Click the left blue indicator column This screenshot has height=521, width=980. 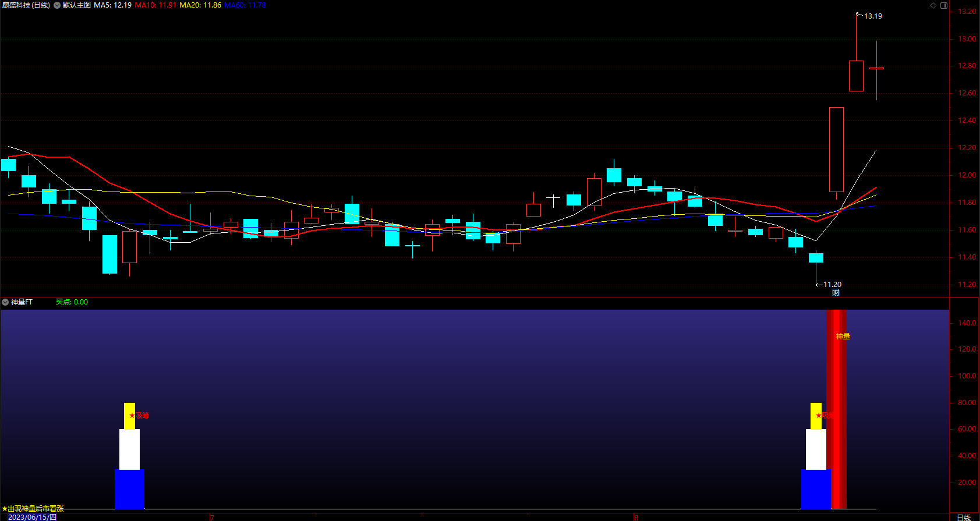[x=129, y=489]
